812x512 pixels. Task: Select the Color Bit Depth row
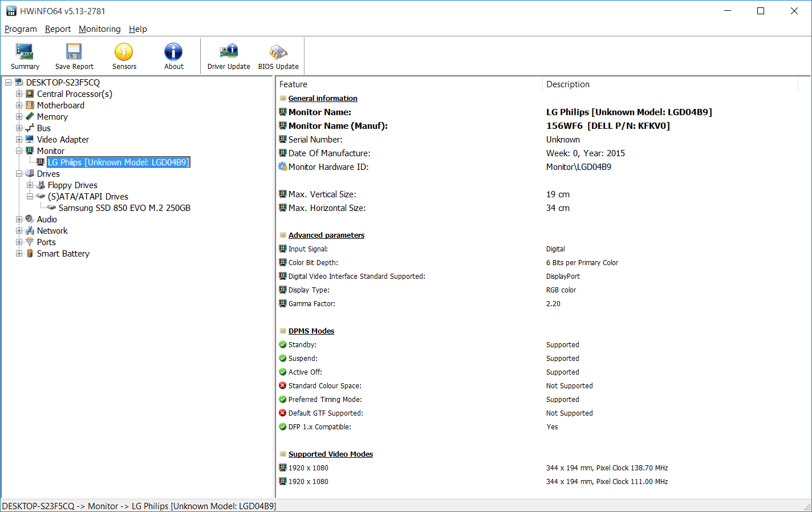tap(543, 262)
